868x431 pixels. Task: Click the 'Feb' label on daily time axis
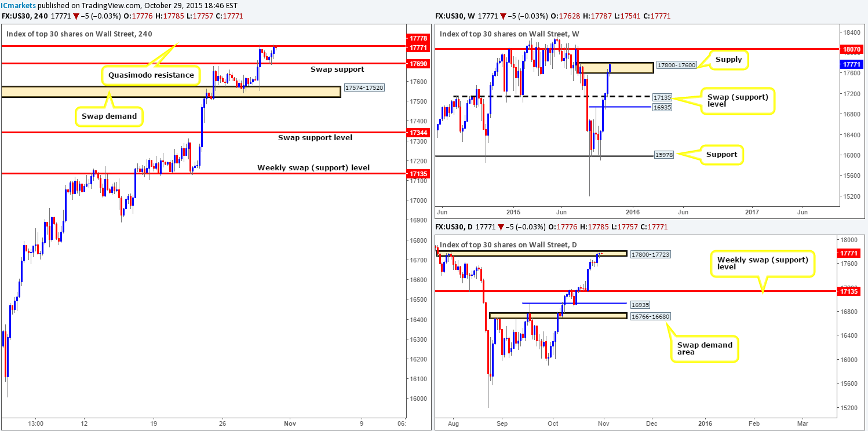coord(754,424)
